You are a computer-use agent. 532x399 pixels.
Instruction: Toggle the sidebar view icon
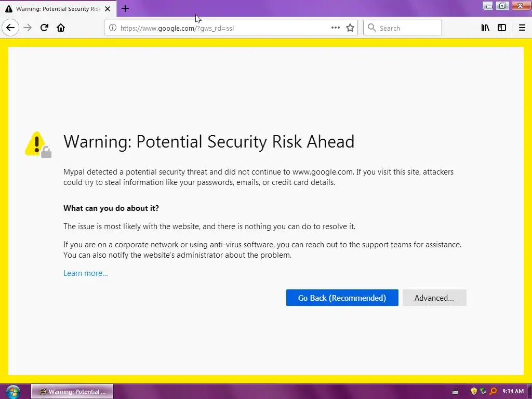tap(502, 28)
